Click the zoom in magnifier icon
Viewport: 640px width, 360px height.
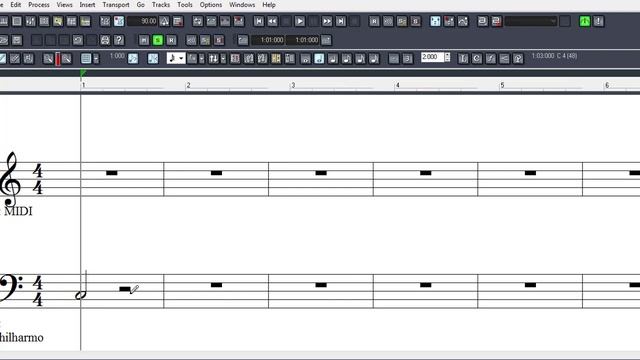(x=66, y=58)
